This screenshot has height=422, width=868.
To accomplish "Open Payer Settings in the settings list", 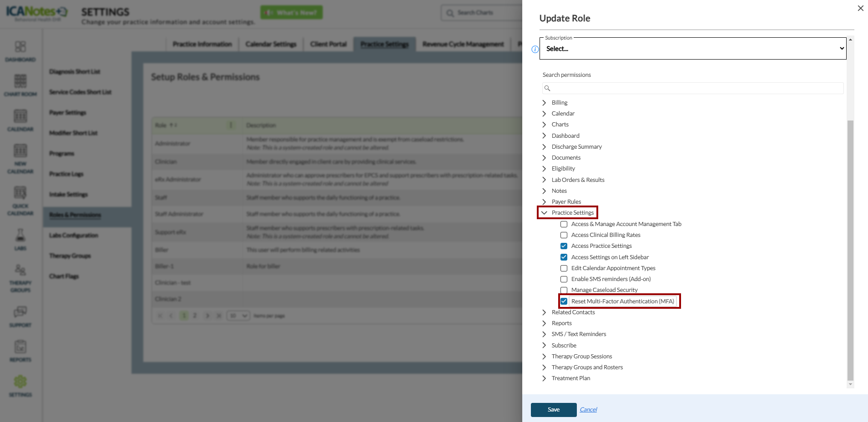I will click(x=68, y=113).
